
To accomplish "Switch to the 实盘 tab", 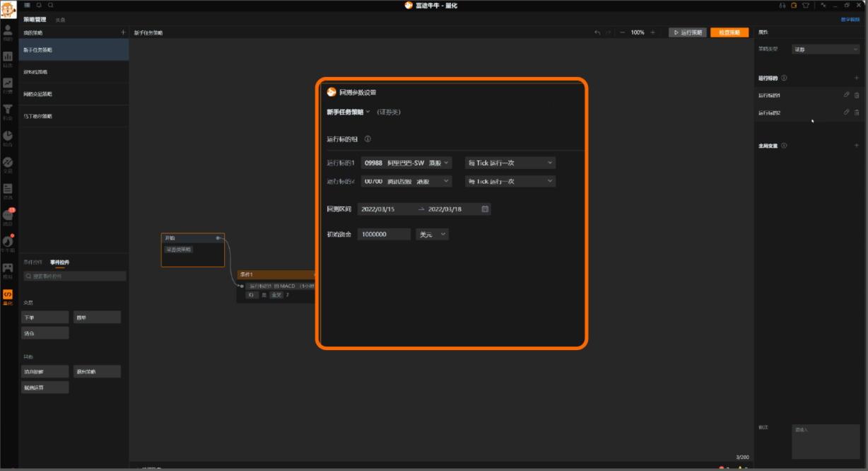I will click(61, 19).
